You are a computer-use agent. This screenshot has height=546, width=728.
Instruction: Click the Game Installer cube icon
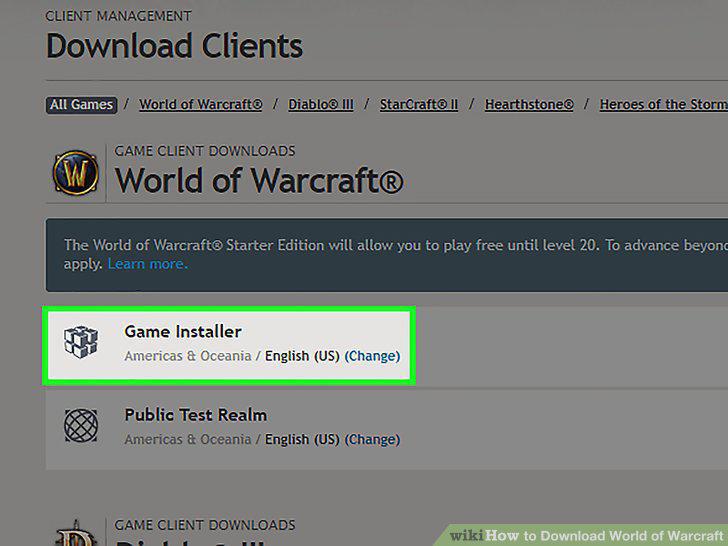tap(81, 342)
